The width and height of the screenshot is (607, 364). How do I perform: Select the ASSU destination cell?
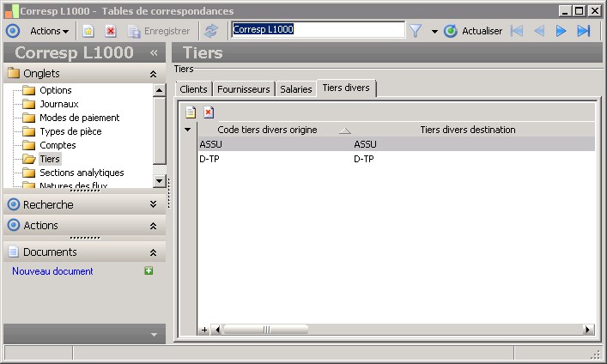474,144
